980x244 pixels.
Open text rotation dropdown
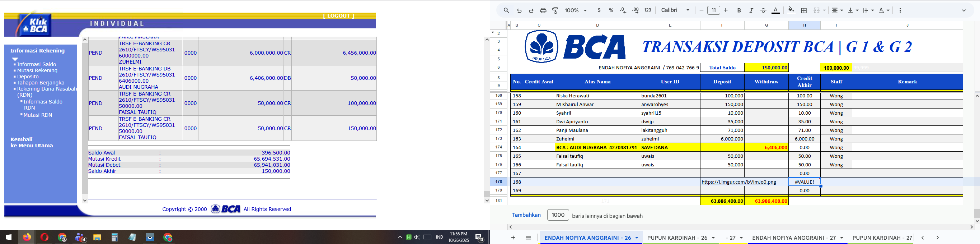coord(884,10)
